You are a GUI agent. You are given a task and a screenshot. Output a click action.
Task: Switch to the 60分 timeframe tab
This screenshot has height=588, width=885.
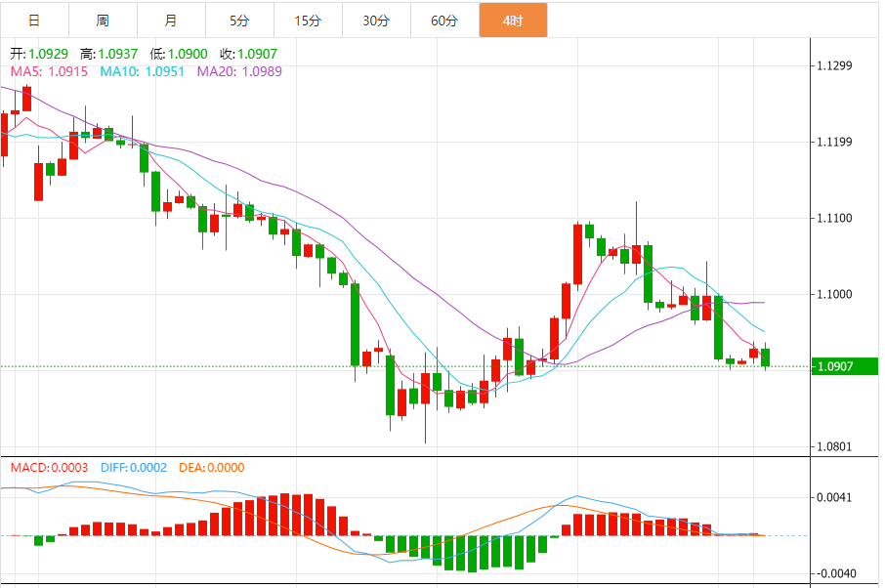444,21
